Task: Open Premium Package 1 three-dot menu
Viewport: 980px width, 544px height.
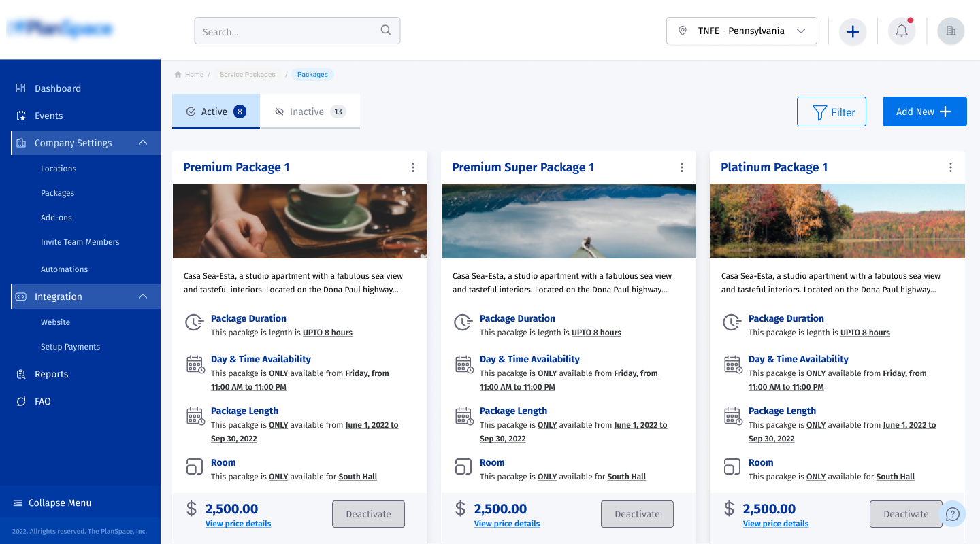Action: (413, 167)
